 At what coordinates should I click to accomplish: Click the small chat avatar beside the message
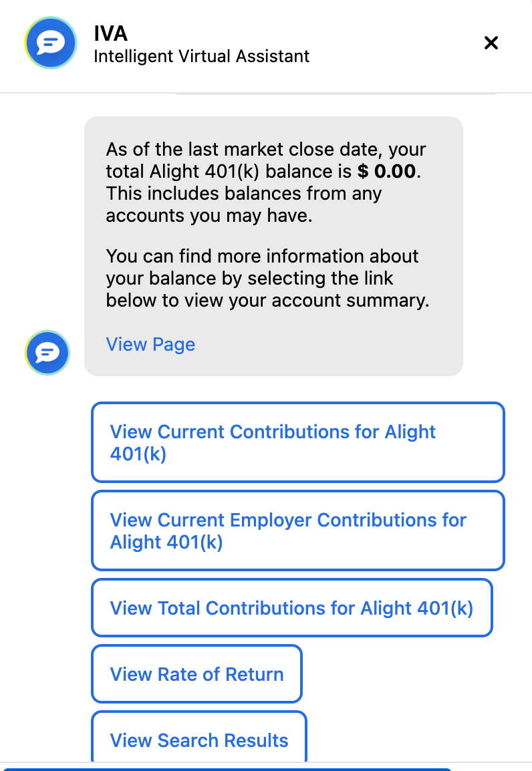47,352
